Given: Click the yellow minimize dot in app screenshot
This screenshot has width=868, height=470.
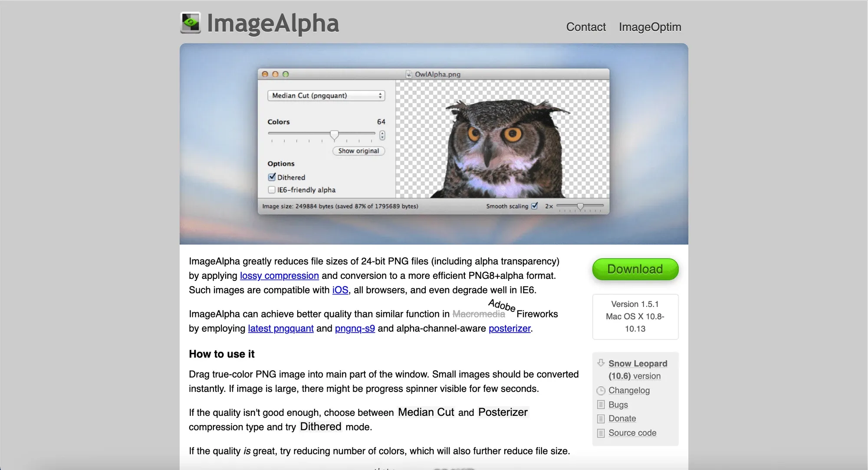Looking at the screenshot, I should tap(275, 74).
